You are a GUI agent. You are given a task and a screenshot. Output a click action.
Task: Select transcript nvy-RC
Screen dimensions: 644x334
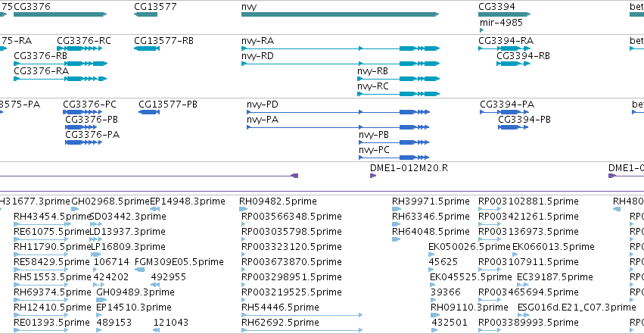coord(398,94)
